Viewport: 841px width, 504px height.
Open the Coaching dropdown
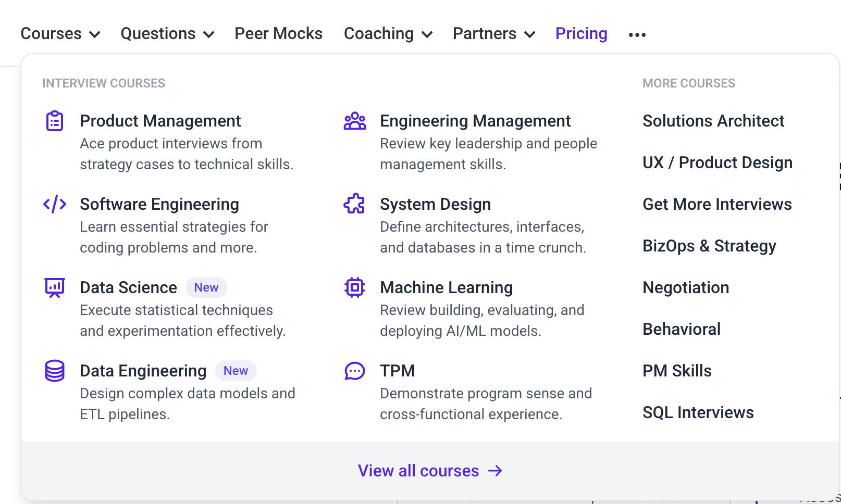pos(387,33)
